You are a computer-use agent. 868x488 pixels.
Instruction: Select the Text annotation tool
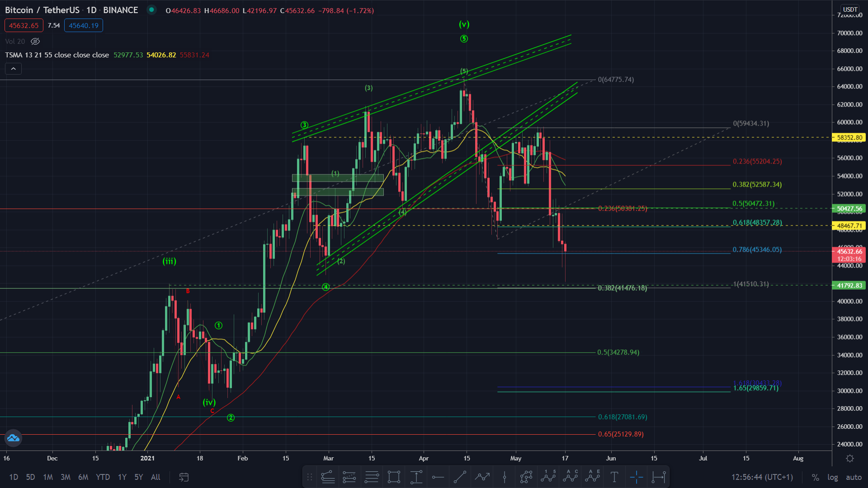coord(614,477)
